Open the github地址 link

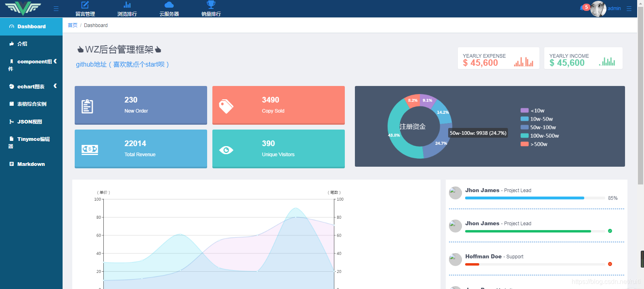click(122, 65)
